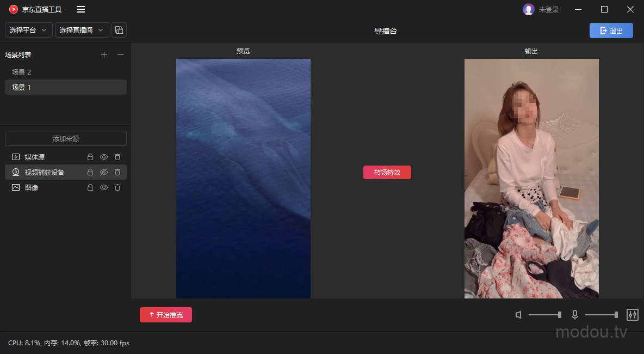Screen dimensions: 644x354
Task: Click the save scene configuration icon
Action: (119, 30)
